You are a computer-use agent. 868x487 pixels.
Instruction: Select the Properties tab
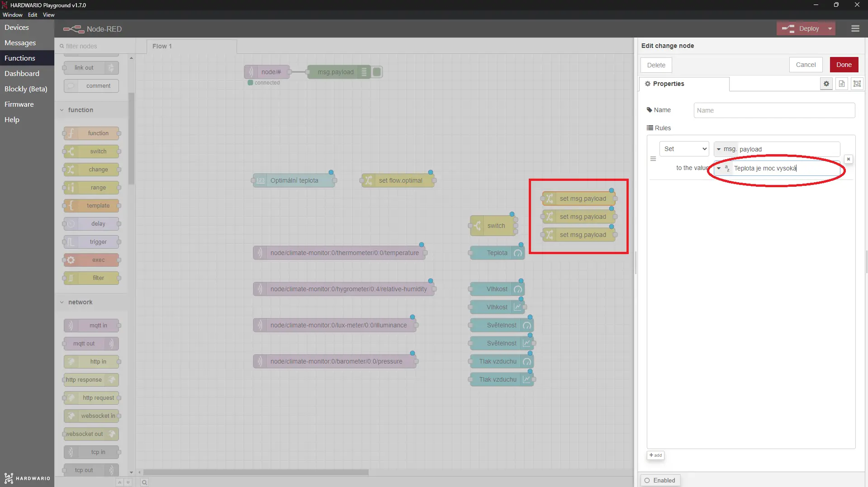[x=684, y=84]
